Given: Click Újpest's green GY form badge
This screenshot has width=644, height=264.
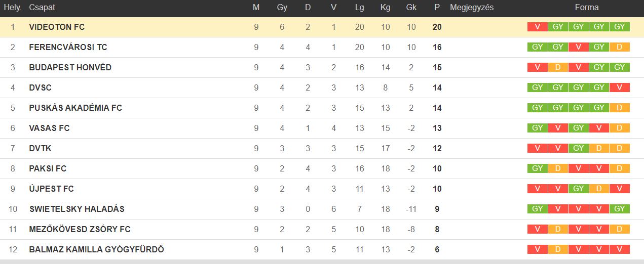Looking at the screenshot, I should tap(579, 189).
